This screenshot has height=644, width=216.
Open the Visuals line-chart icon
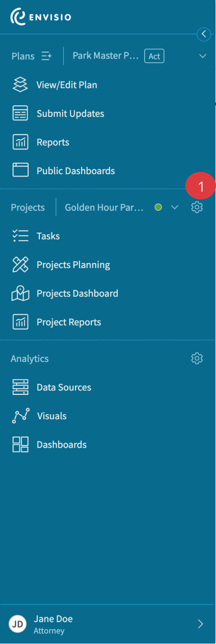point(20,416)
